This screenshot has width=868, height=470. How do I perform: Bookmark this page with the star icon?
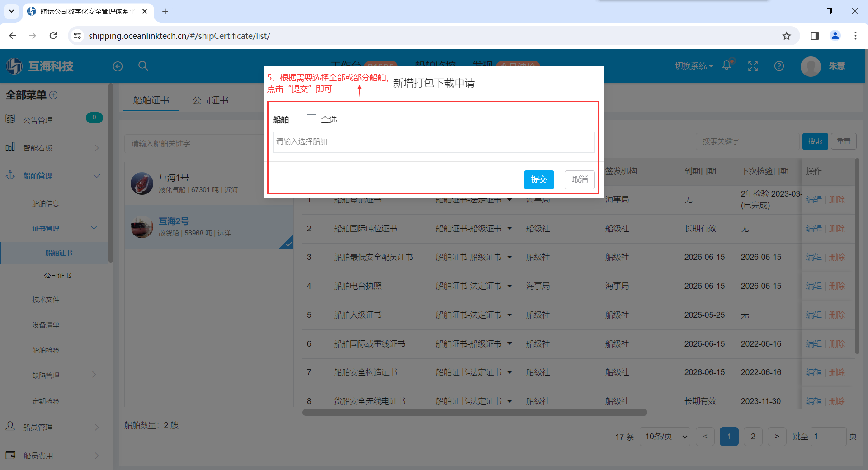coord(787,36)
